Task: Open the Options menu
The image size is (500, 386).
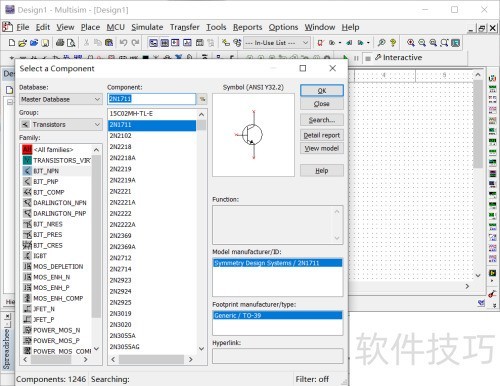Action: coord(283,27)
